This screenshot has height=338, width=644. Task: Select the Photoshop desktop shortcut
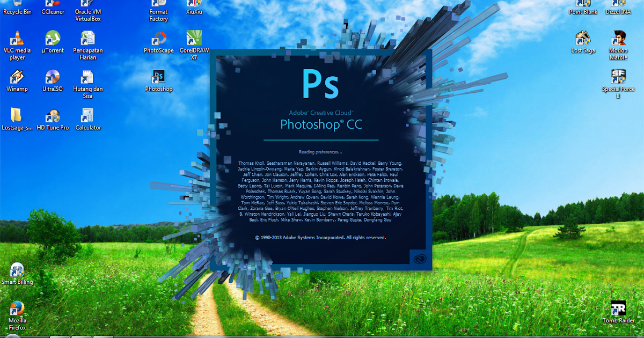pyautogui.click(x=158, y=81)
